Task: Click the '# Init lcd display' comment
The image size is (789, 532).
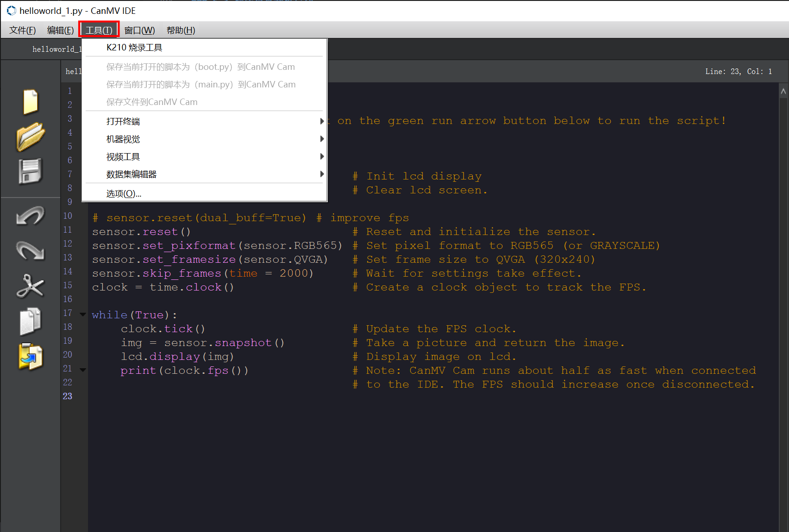Action: pos(417,176)
